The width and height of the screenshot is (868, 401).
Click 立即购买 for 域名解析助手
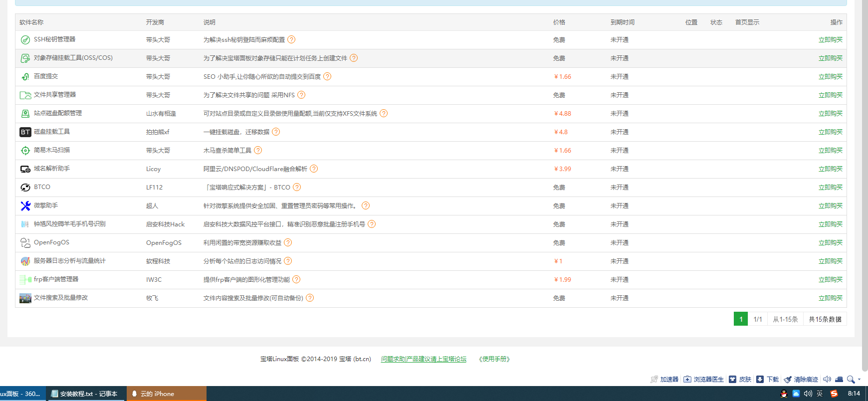pos(830,169)
